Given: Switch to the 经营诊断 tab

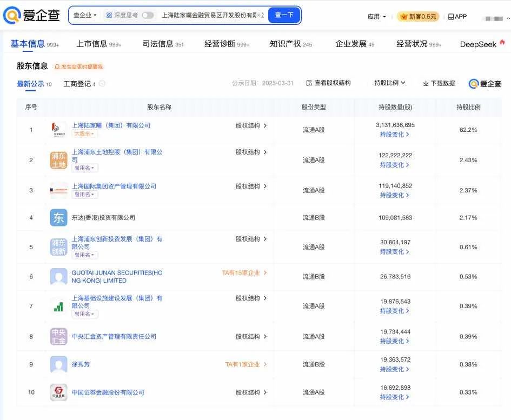Looking at the screenshot, I should (x=227, y=44).
